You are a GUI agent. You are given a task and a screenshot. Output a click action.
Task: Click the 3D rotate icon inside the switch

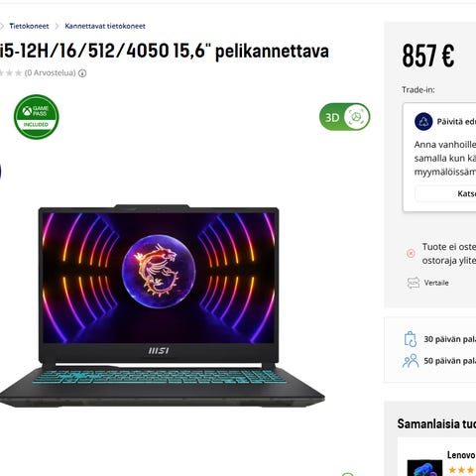click(x=356, y=117)
